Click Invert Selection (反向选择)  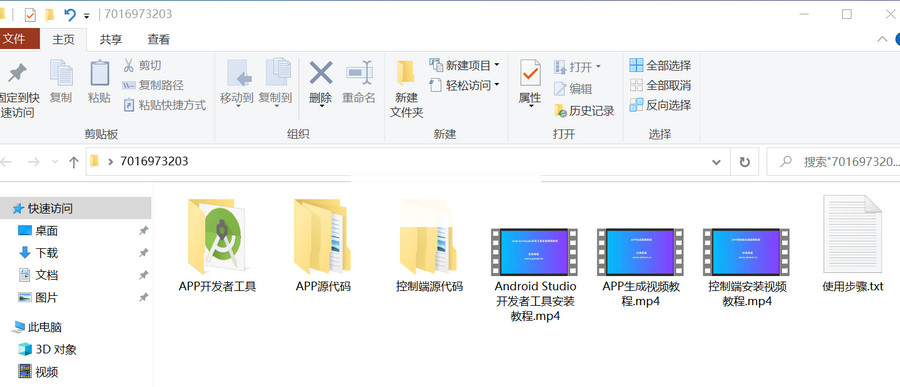660,105
